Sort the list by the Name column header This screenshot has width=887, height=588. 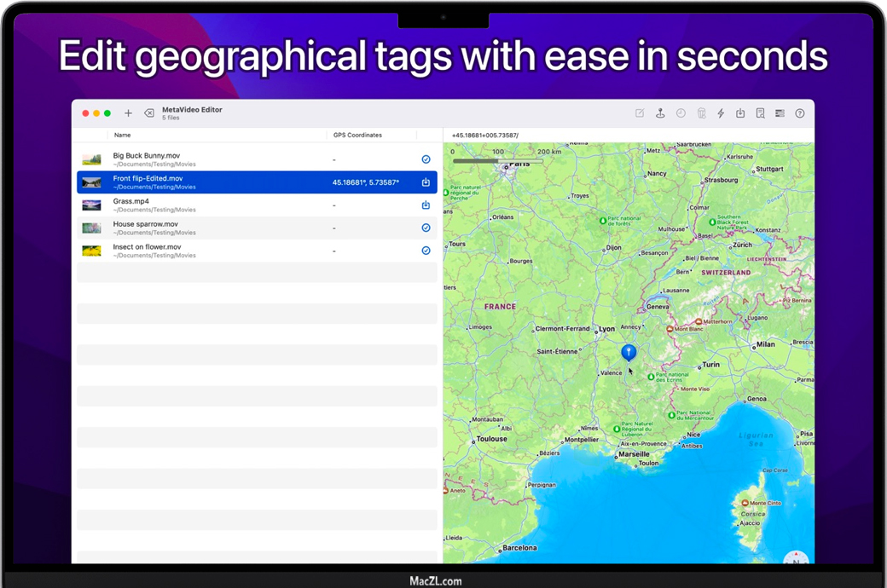point(123,135)
